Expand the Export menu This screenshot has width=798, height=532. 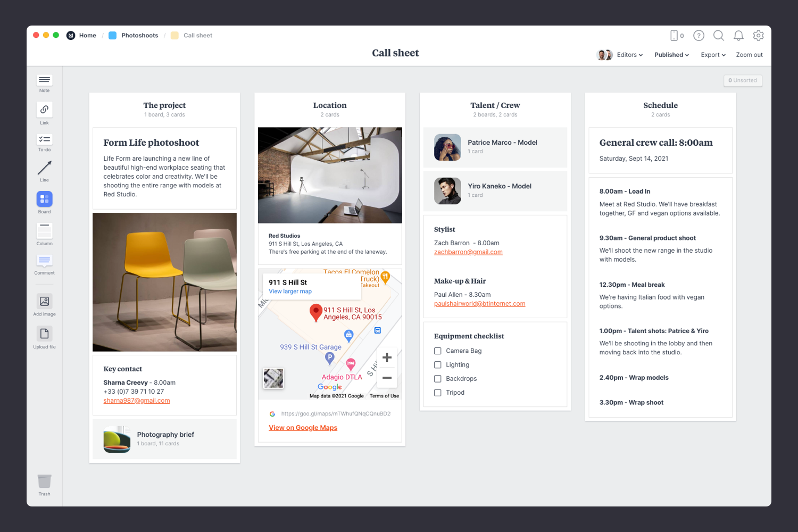pyautogui.click(x=712, y=54)
